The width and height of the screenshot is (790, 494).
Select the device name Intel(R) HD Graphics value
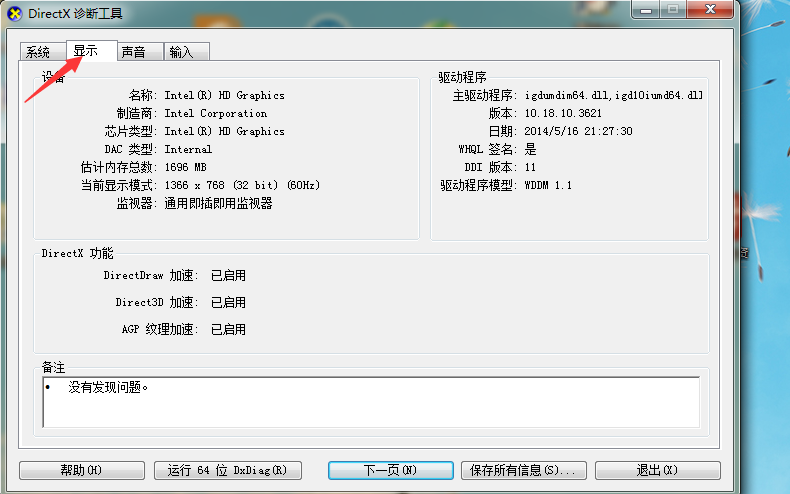click(x=224, y=95)
